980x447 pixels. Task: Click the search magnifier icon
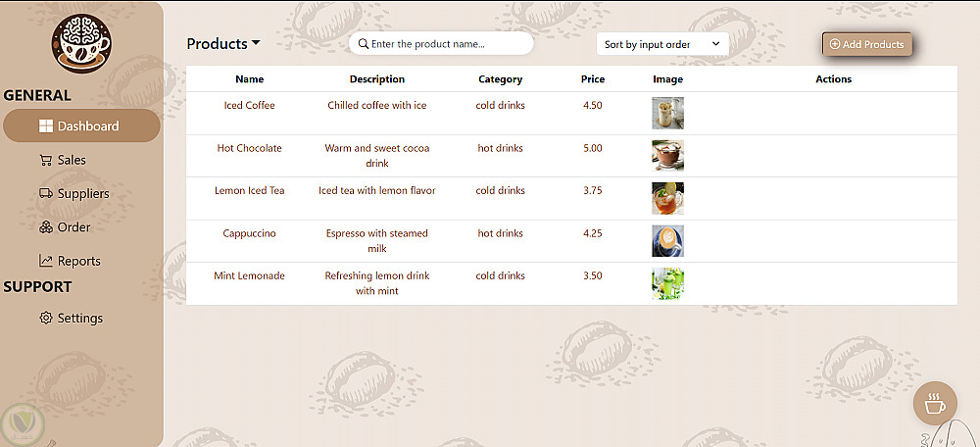click(364, 44)
